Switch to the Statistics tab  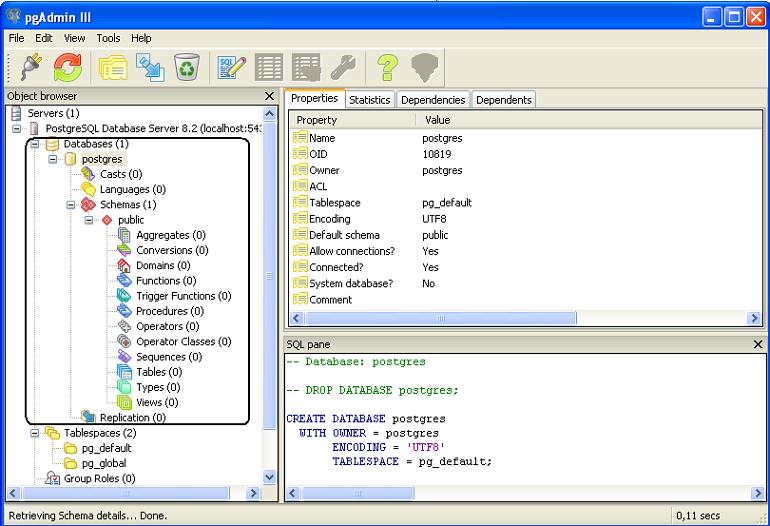pos(370,100)
